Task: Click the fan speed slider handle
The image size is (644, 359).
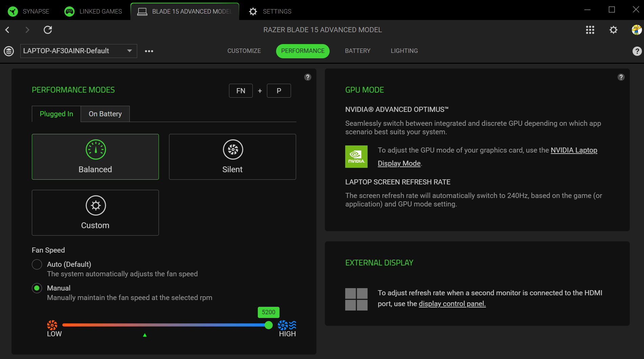Action: (269, 325)
